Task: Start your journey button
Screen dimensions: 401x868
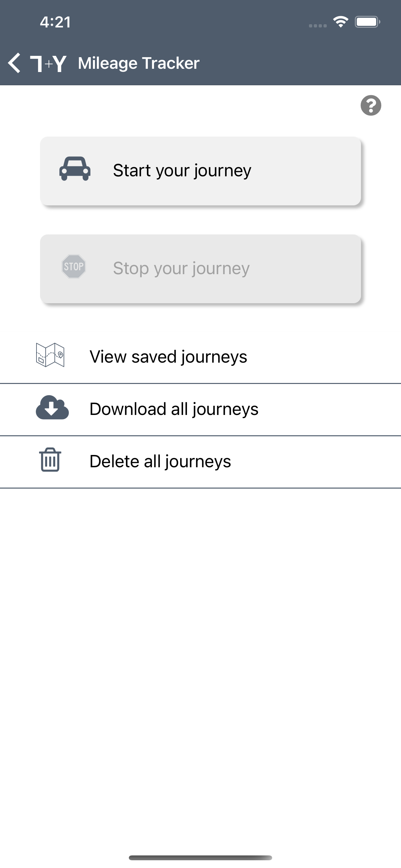Action: [x=200, y=171]
